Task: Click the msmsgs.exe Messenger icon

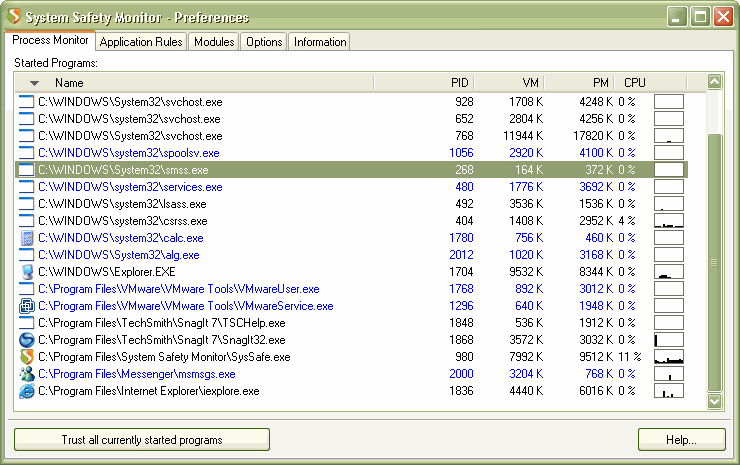Action: [x=27, y=374]
